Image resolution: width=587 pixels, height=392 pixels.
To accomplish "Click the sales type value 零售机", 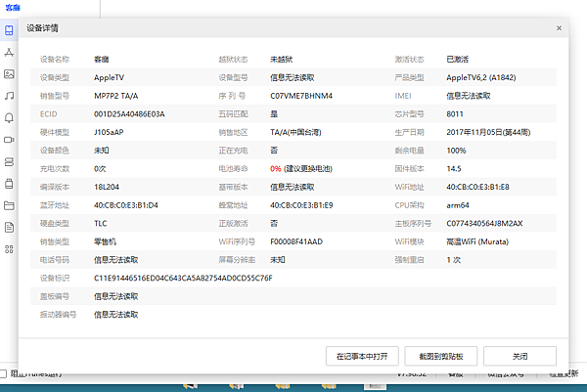I will click(x=105, y=241).
